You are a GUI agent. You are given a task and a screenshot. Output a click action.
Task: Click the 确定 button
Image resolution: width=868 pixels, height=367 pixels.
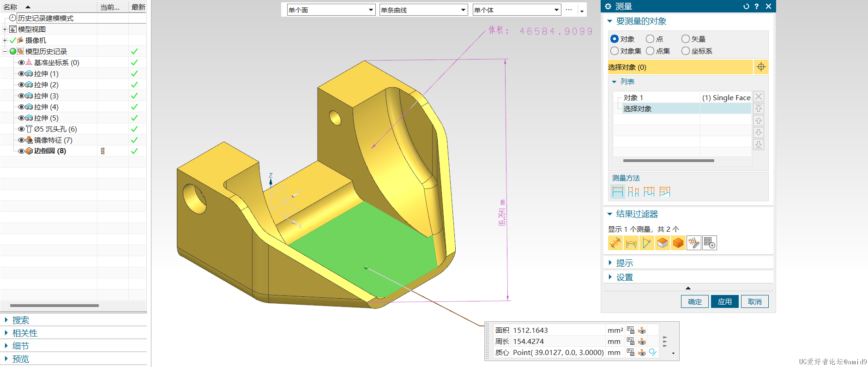pyautogui.click(x=695, y=301)
